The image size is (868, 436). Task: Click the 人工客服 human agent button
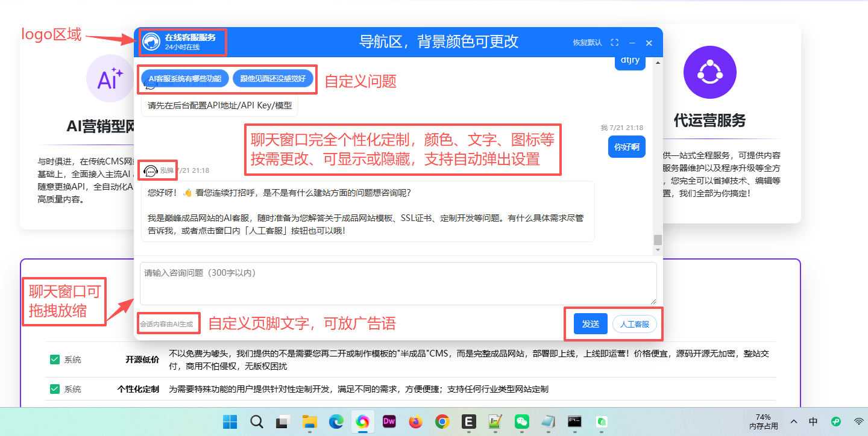[635, 324]
